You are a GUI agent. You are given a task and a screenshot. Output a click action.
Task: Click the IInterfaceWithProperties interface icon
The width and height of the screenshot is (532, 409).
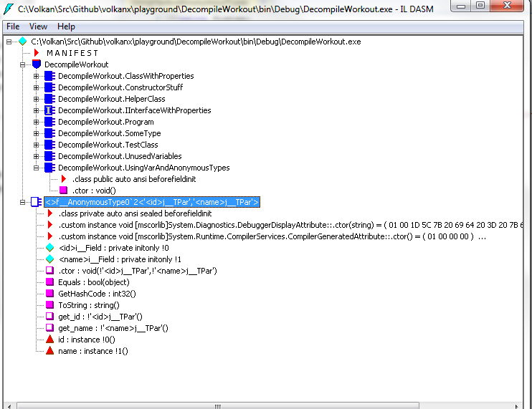49,110
